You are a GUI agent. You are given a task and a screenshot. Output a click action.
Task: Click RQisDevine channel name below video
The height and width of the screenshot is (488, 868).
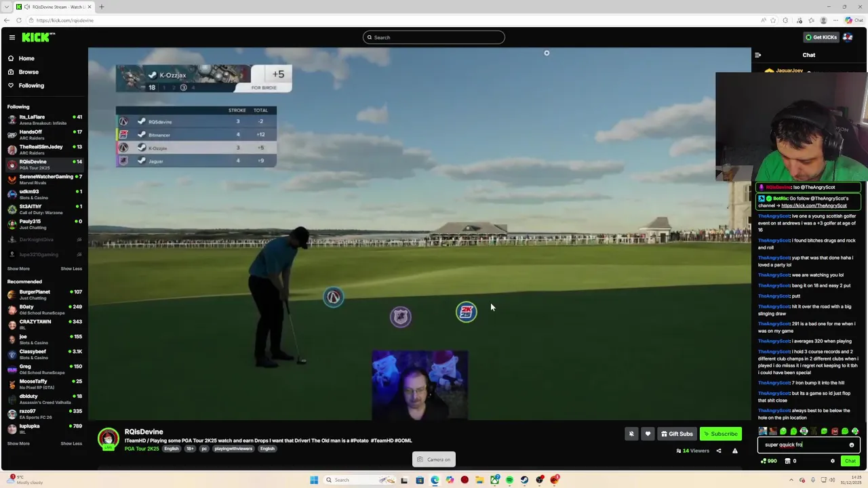(144, 432)
